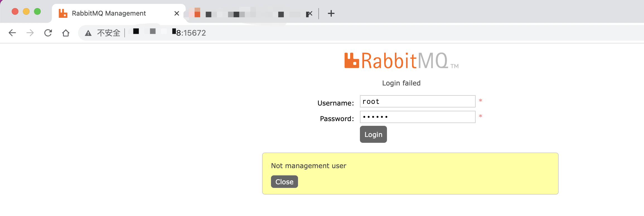Screen dimensions: 644x216
Task: Click the browser forward arrow
Action: click(30, 33)
